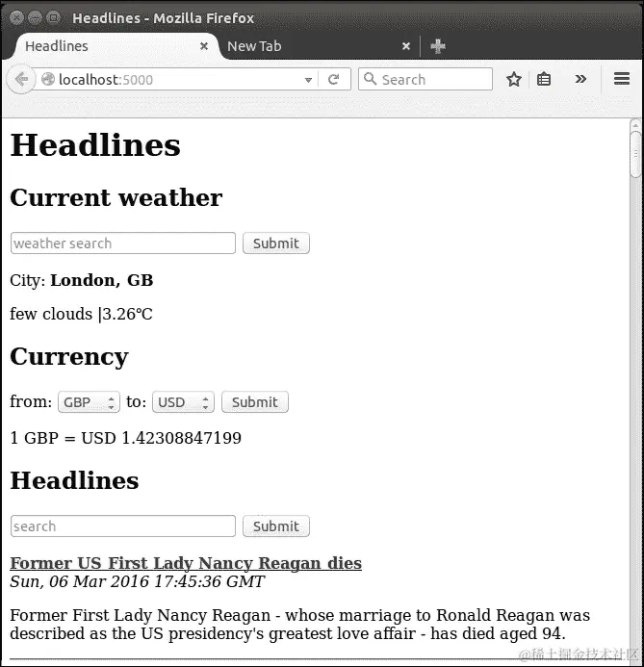Close the Headlines tab
Image resolution: width=644 pixels, height=667 pixels.
tap(204, 46)
